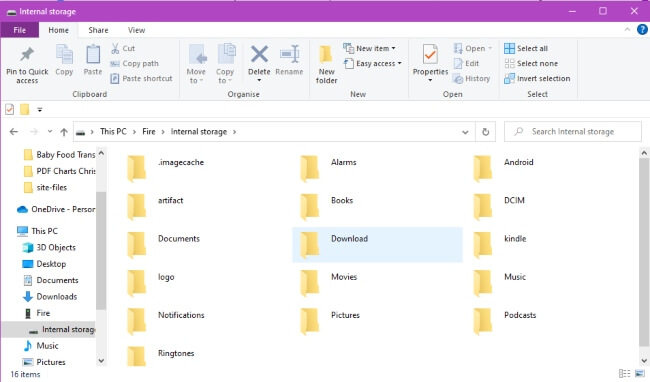The height and width of the screenshot is (382, 650).
Task: Click scroll down arrow in navigation pane
Action: (101, 361)
